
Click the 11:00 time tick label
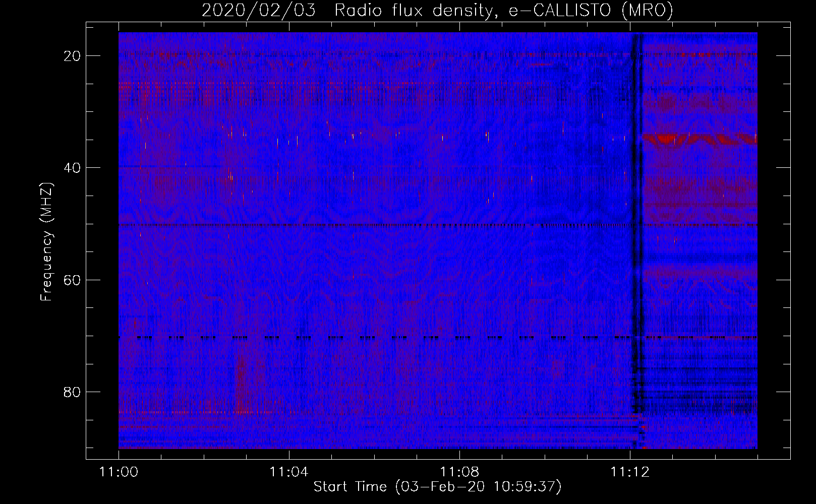119,472
